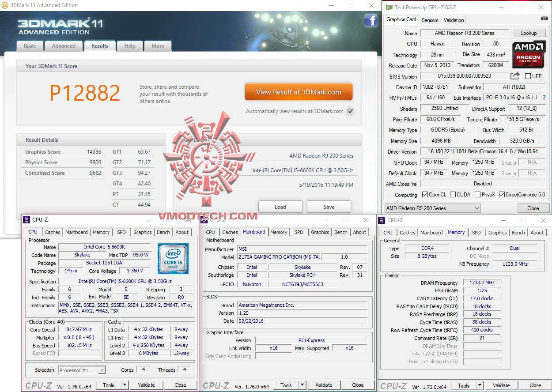Click the left CPU-Z window title icon

click(x=26, y=220)
